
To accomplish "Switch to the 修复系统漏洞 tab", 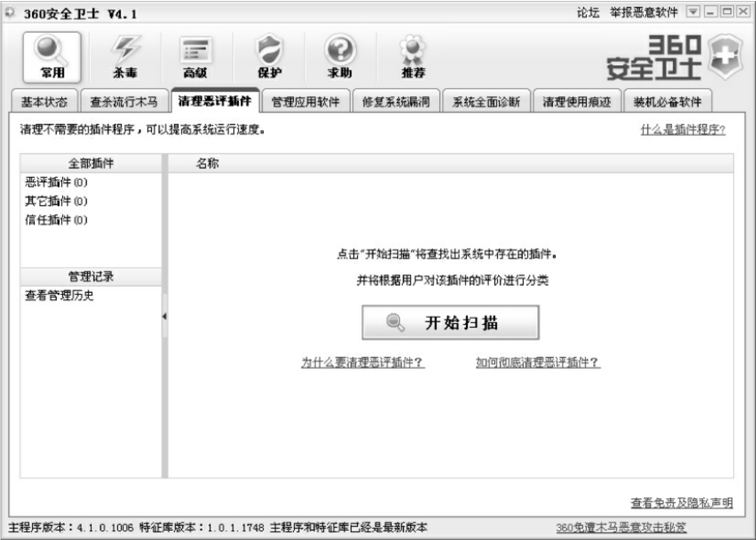I will [395, 101].
